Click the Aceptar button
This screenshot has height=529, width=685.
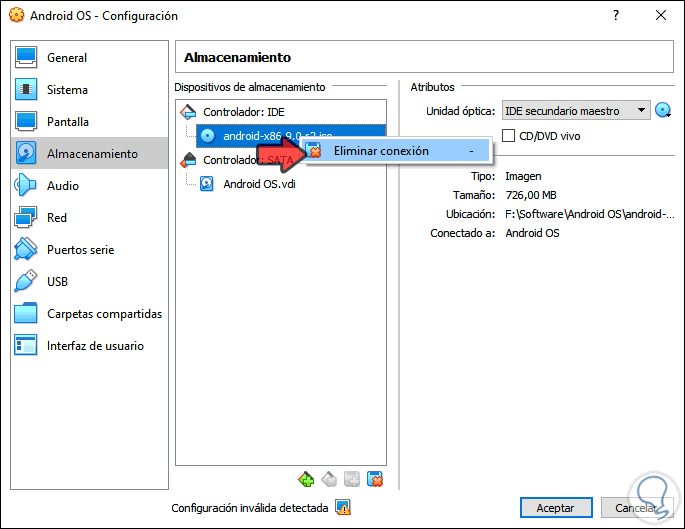[556, 508]
